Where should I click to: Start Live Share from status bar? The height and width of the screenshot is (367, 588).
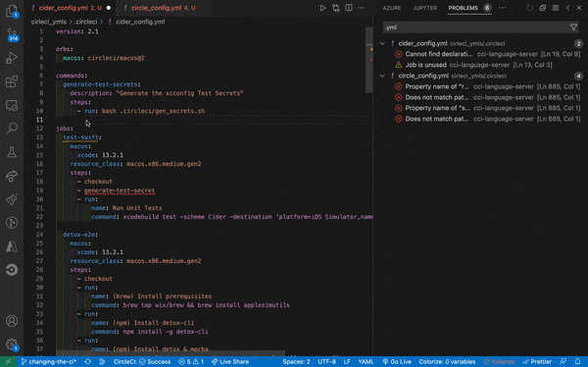point(230,362)
